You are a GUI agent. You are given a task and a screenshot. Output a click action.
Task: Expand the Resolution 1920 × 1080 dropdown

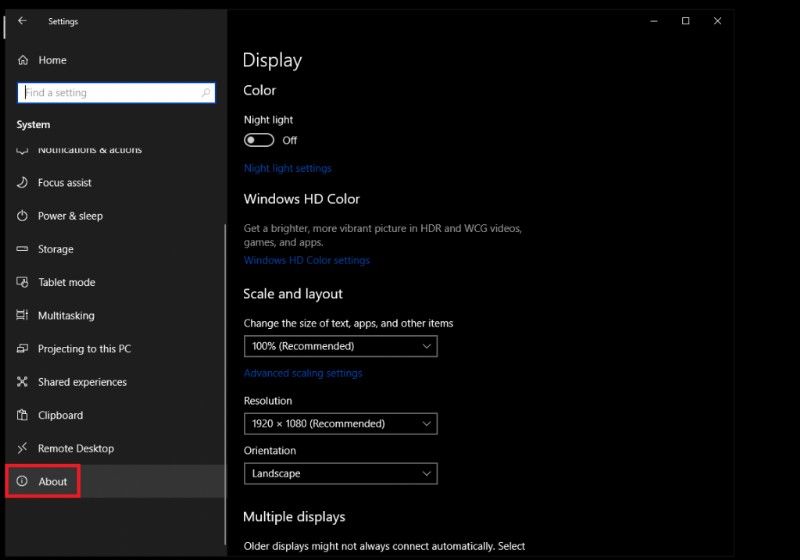tap(340, 423)
